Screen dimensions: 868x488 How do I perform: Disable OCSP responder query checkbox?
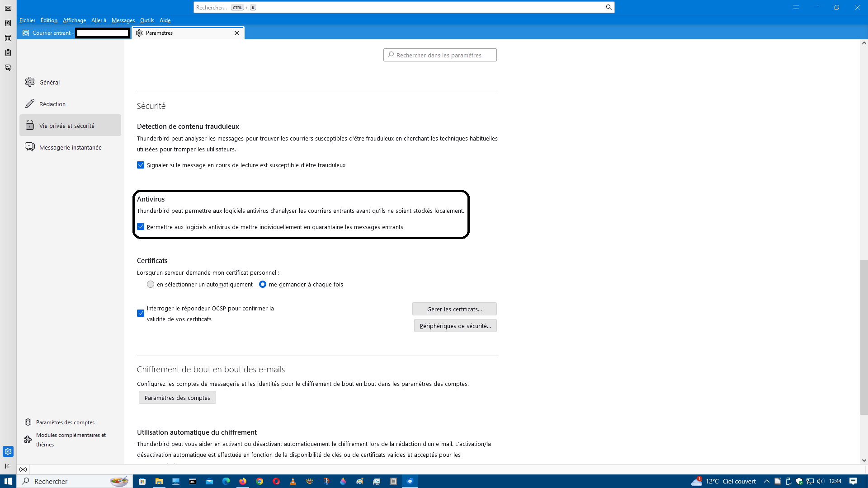pyautogui.click(x=141, y=313)
